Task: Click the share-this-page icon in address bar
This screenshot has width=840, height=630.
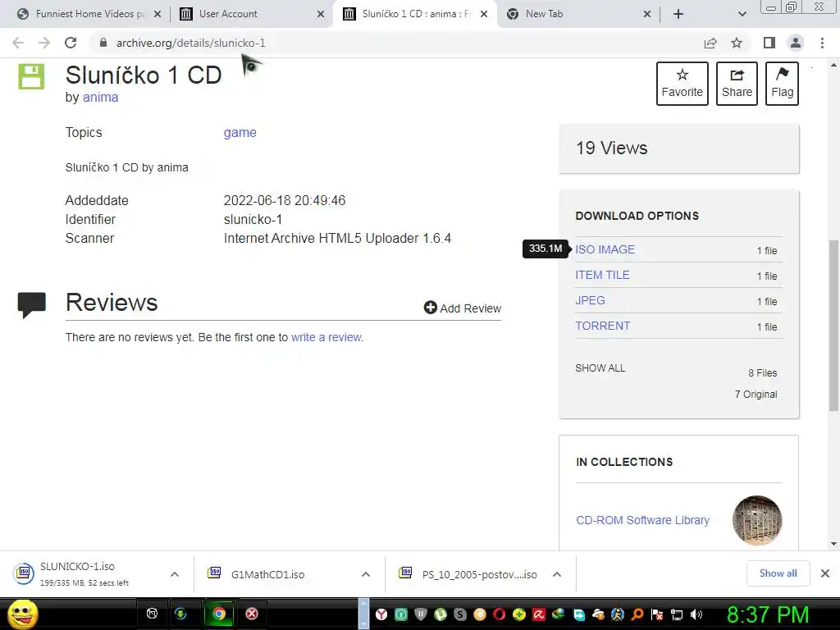Action: [x=710, y=43]
